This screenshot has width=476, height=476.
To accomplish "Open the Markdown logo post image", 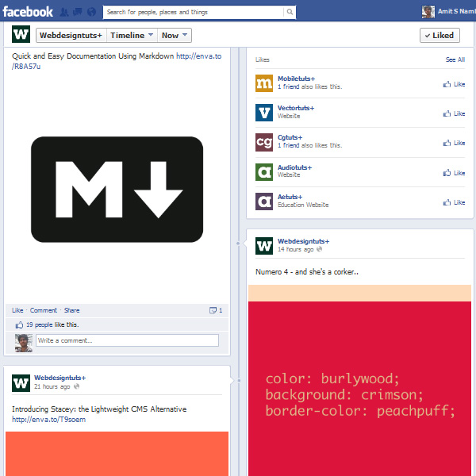I will (x=117, y=188).
